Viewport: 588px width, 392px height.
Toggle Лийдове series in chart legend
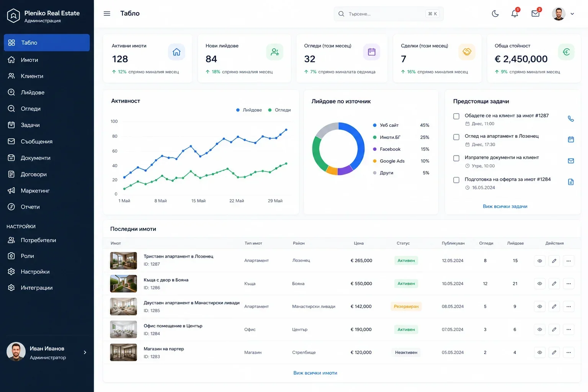pyautogui.click(x=249, y=110)
